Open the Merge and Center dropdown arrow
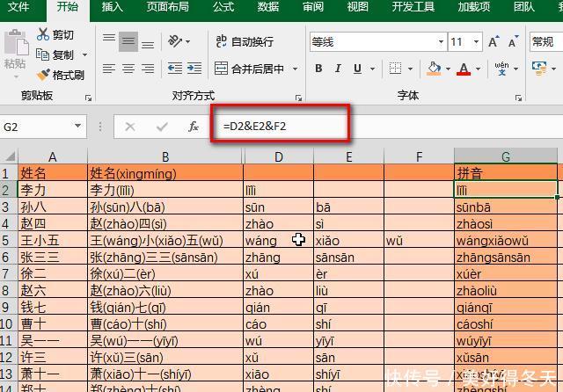This screenshot has height=392, width=563. pyautogui.click(x=296, y=69)
